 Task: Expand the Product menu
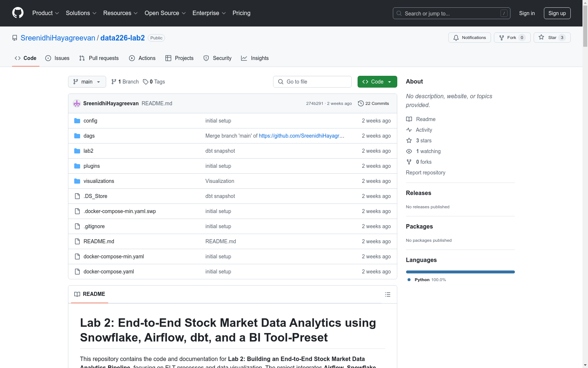pyautogui.click(x=46, y=13)
